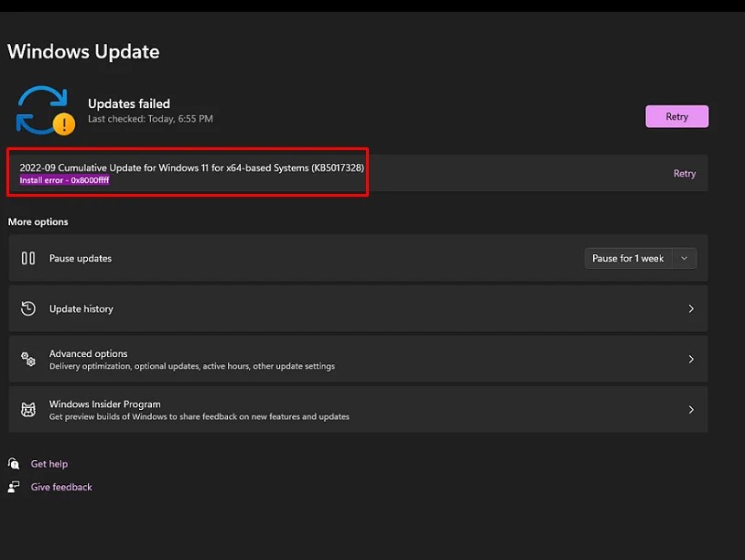Open the Give feedback link
Screen dimensions: 745x560
pos(62,487)
